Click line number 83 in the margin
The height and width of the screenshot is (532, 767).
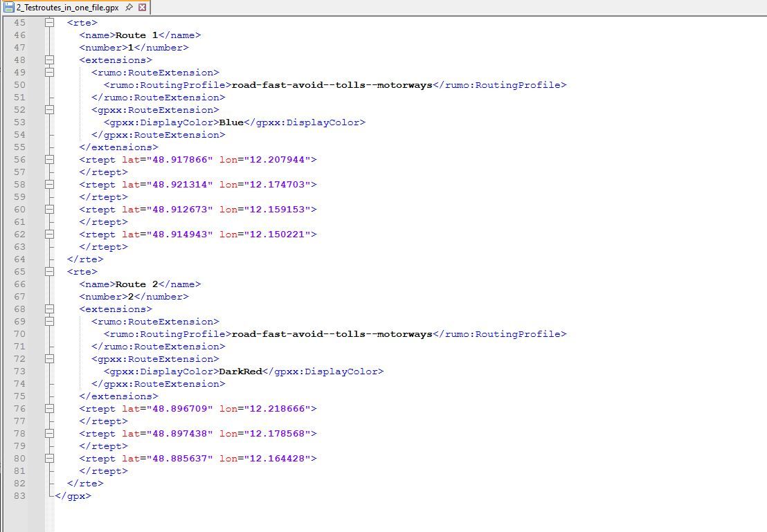pos(19,496)
